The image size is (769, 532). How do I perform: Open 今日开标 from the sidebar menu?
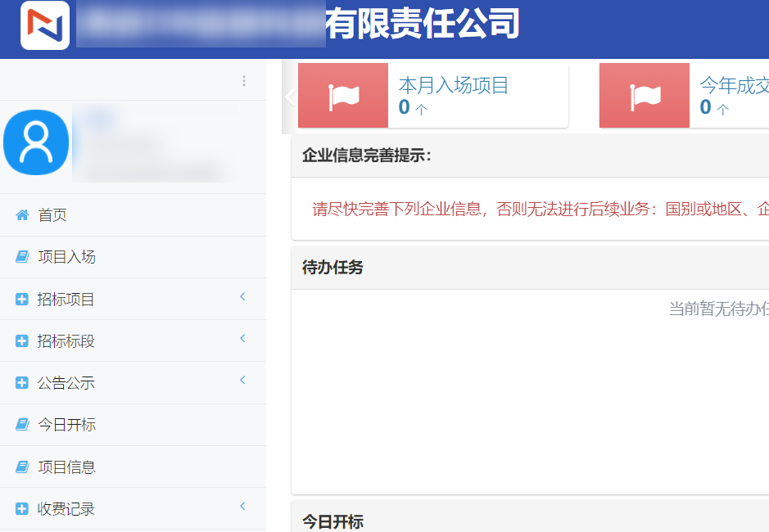pos(66,425)
